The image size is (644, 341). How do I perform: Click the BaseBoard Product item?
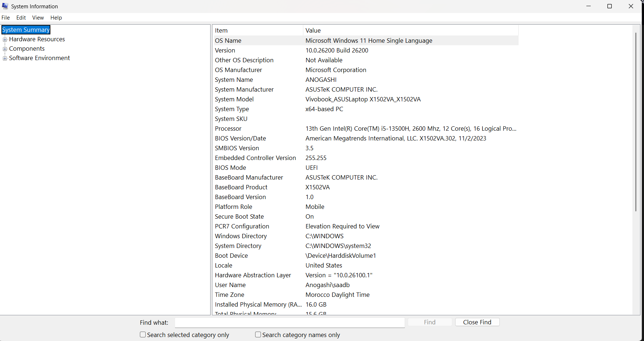click(241, 187)
